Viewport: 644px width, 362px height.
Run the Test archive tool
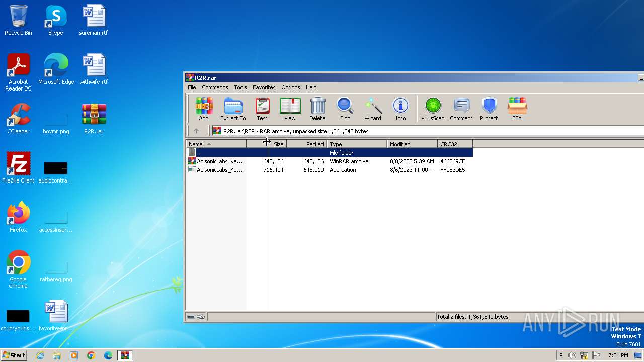262,109
